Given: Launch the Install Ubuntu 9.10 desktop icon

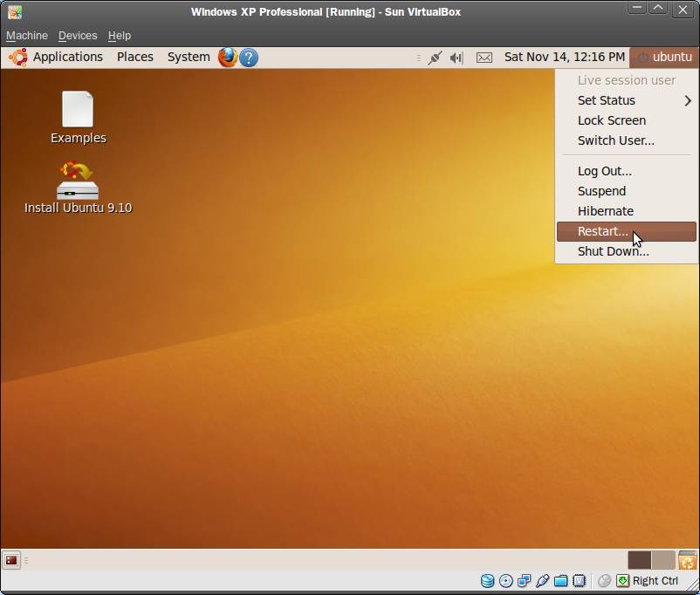Looking at the screenshot, I should pyautogui.click(x=79, y=188).
